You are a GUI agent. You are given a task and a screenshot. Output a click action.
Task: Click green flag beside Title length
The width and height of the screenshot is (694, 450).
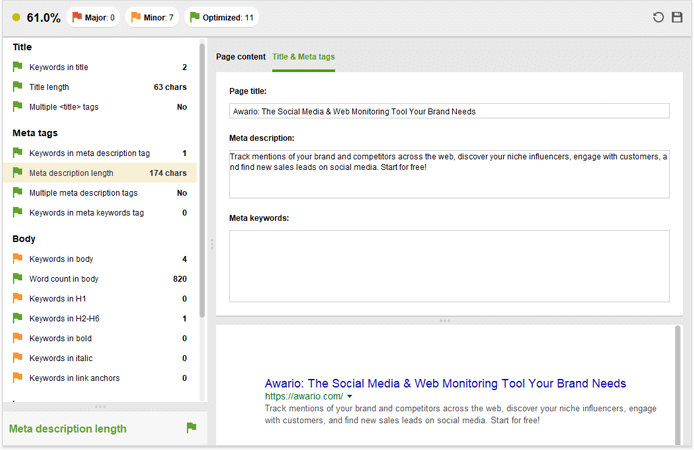18,87
